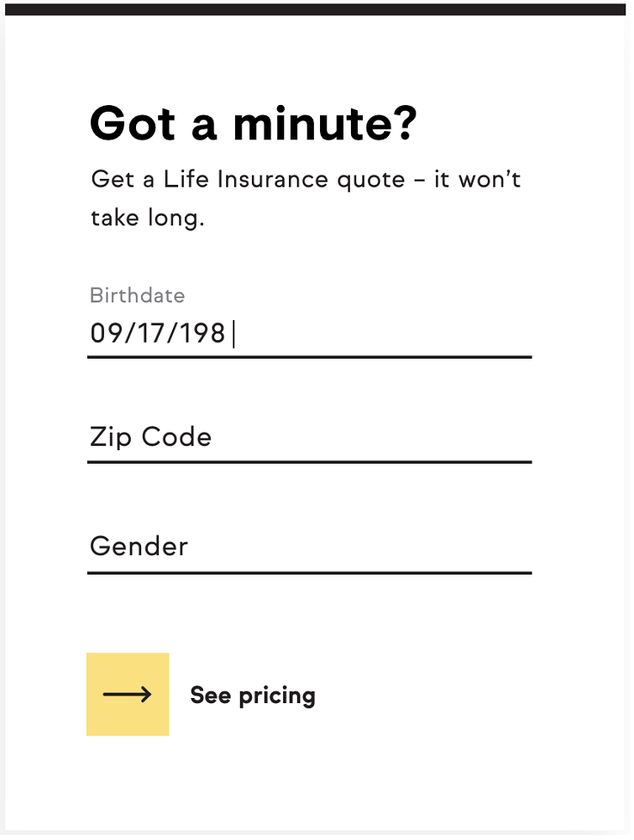The height and width of the screenshot is (840, 634).
Task: Click the yellow arrow icon button
Action: pyautogui.click(x=128, y=694)
